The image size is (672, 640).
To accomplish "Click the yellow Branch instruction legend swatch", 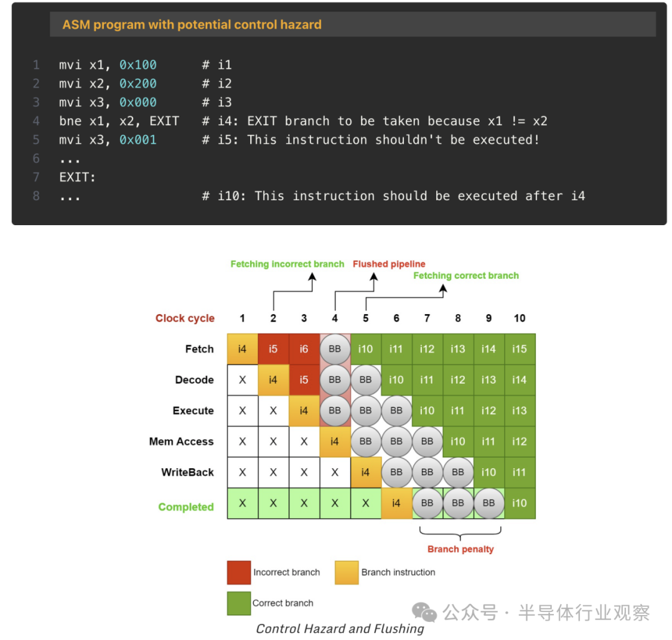I will click(347, 572).
